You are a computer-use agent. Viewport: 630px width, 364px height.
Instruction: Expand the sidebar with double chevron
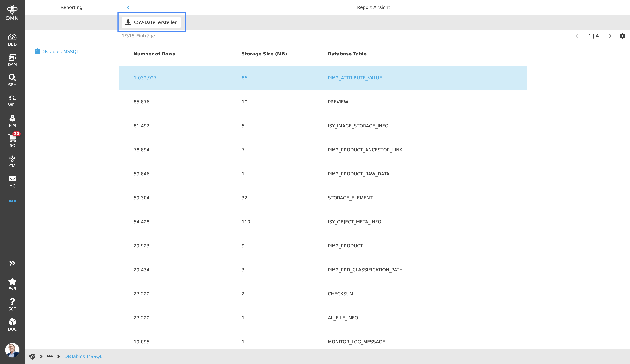coord(12,263)
